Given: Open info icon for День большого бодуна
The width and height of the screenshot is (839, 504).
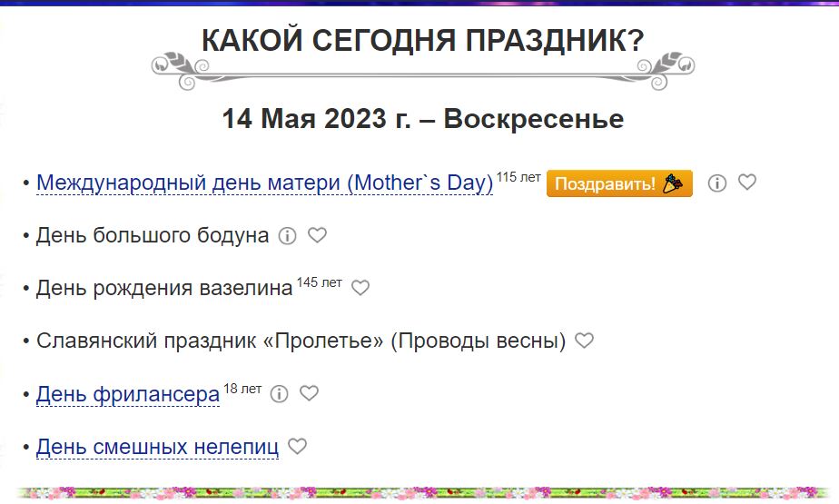Looking at the screenshot, I should [288, 236].
